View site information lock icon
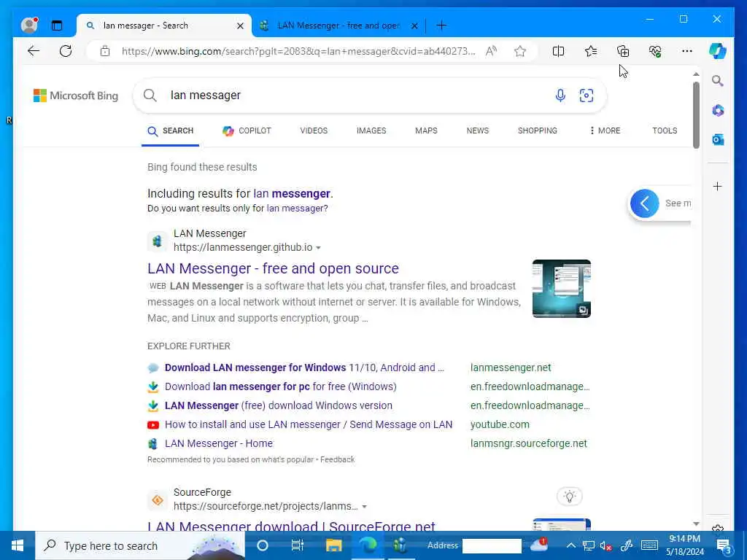 coord(105,51)
